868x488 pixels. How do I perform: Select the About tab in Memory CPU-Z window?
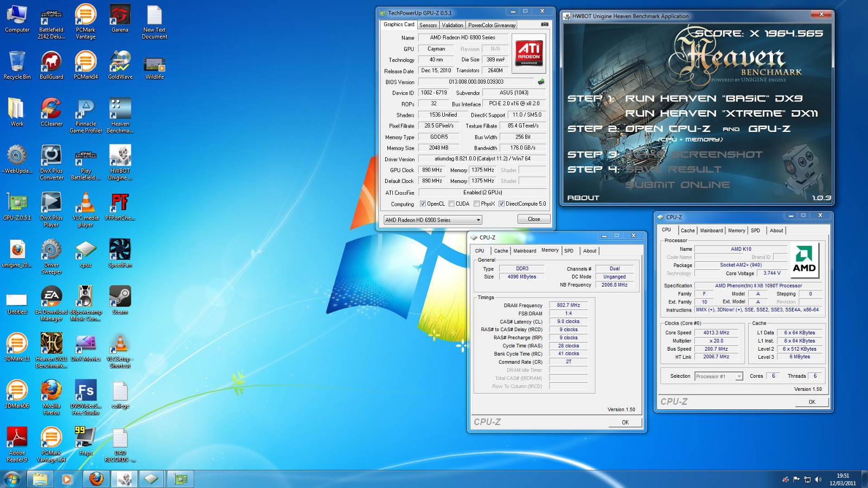(x=590, y=251)
